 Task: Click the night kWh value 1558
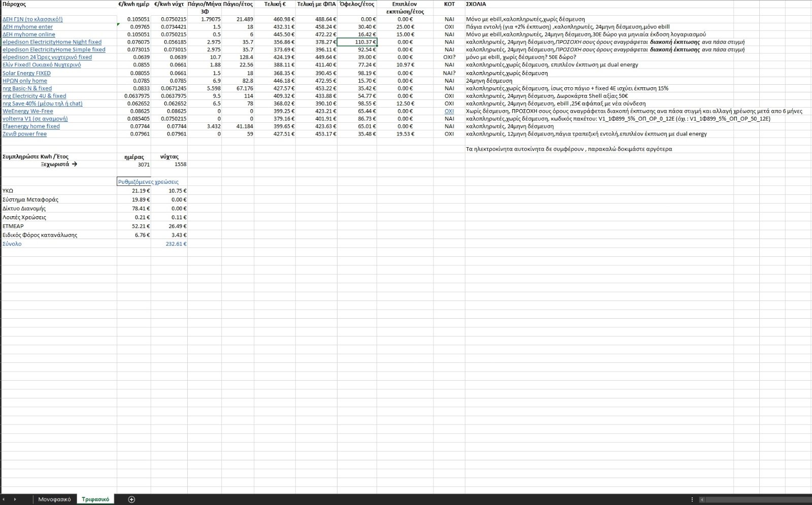[169, 164]
